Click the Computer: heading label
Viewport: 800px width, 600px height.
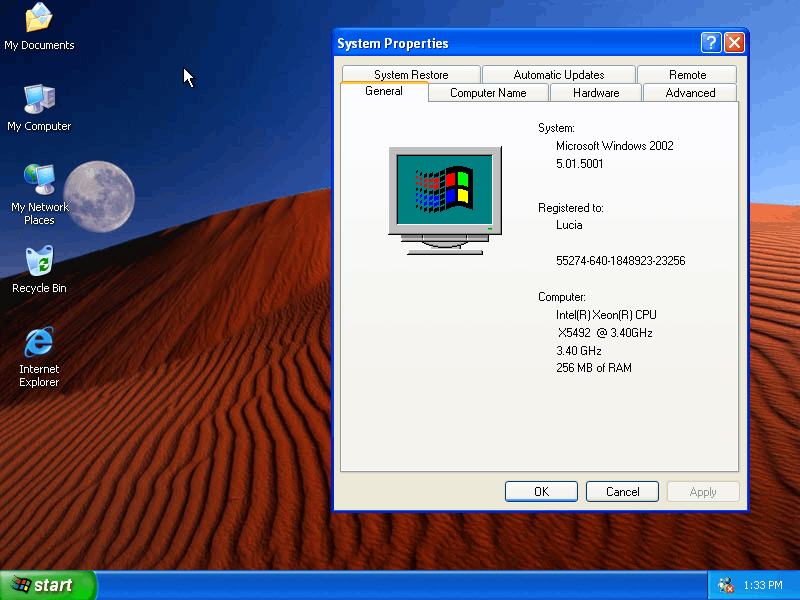pyautogui.click(x=562, y=297)
